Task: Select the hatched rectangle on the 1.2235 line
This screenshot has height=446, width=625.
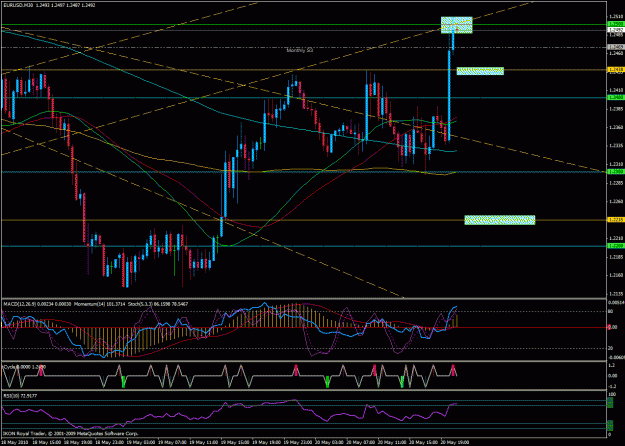Action: click(x=499, y=220)
